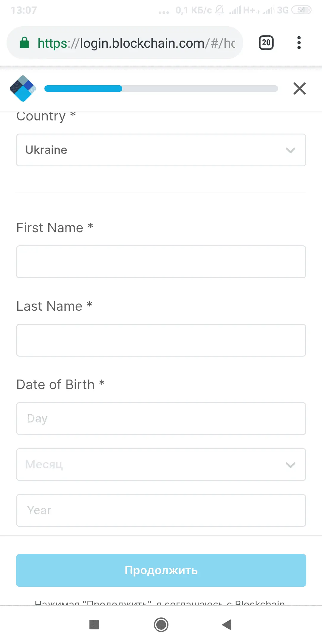Click the chevron arrow in month selector
The height and width of the screenshot is (644, 322).
(290, 465)
